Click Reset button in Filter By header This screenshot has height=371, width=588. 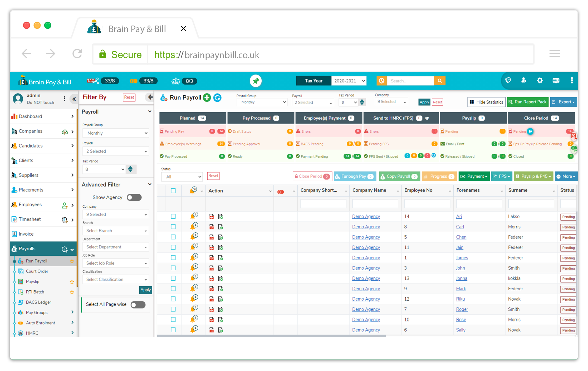(x=129, y=97)
